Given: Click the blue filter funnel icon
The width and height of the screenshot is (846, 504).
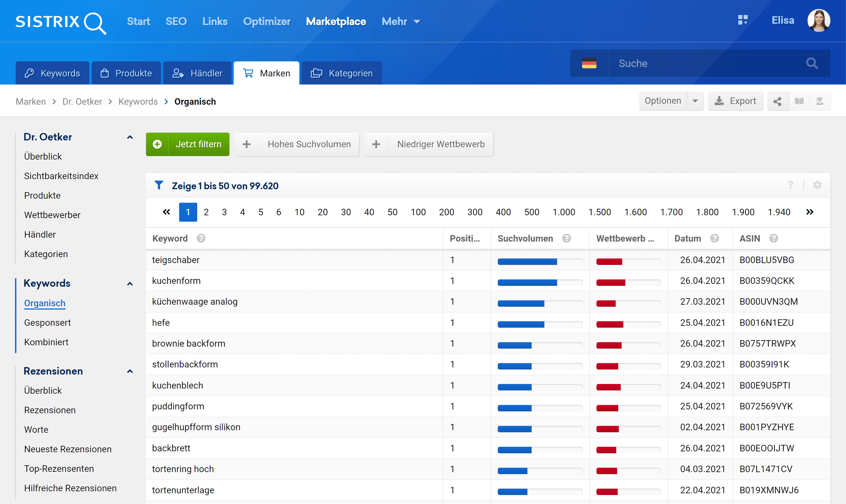Looking at the screenshot, I should tap(159, 185).
